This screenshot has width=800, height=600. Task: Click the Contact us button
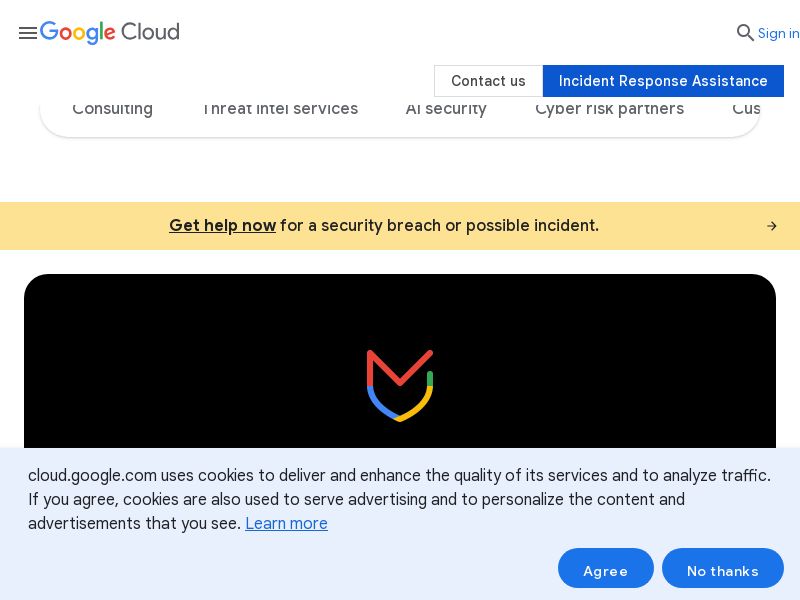point(488,81)
